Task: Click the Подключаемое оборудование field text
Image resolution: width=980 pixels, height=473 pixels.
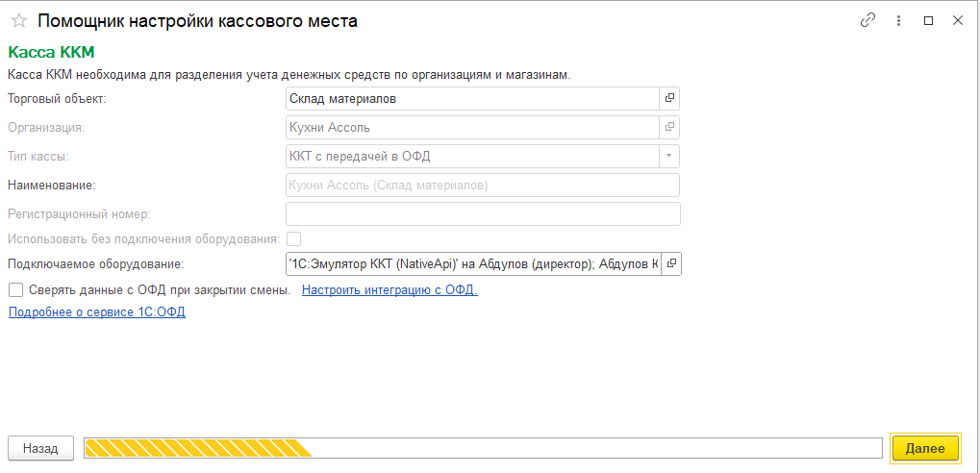Action: (474, 263)
